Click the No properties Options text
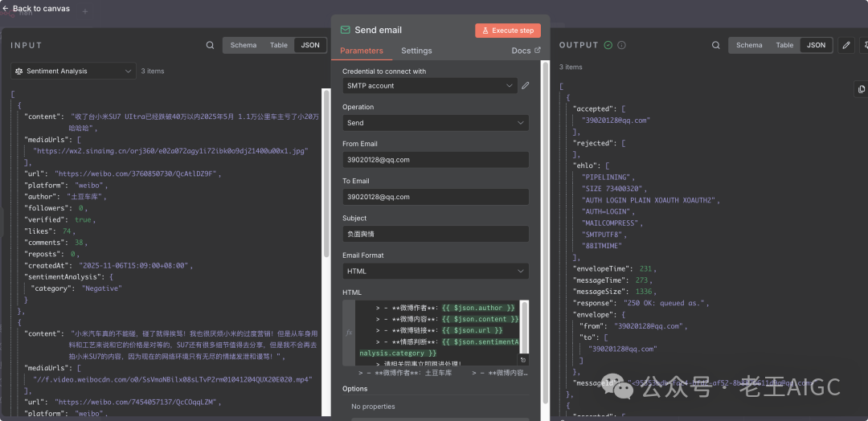The image size is (868, 421). click(373, 407)
